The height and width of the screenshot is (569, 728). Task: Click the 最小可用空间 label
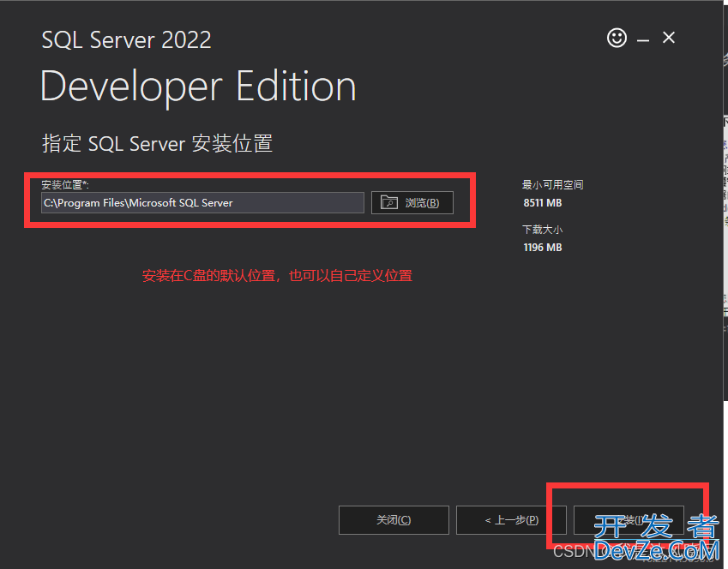click(x=552, y=185)
